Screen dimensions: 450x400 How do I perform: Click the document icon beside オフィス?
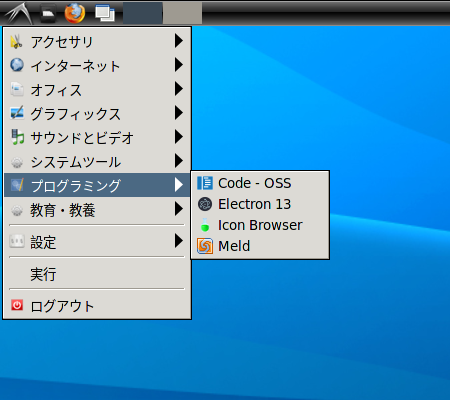tap(17, 89)
